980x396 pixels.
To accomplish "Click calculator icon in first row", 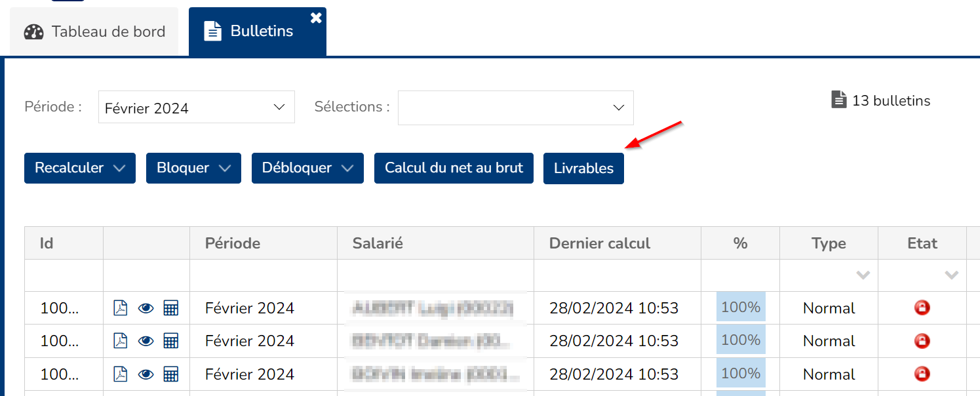I will [170, 307].
